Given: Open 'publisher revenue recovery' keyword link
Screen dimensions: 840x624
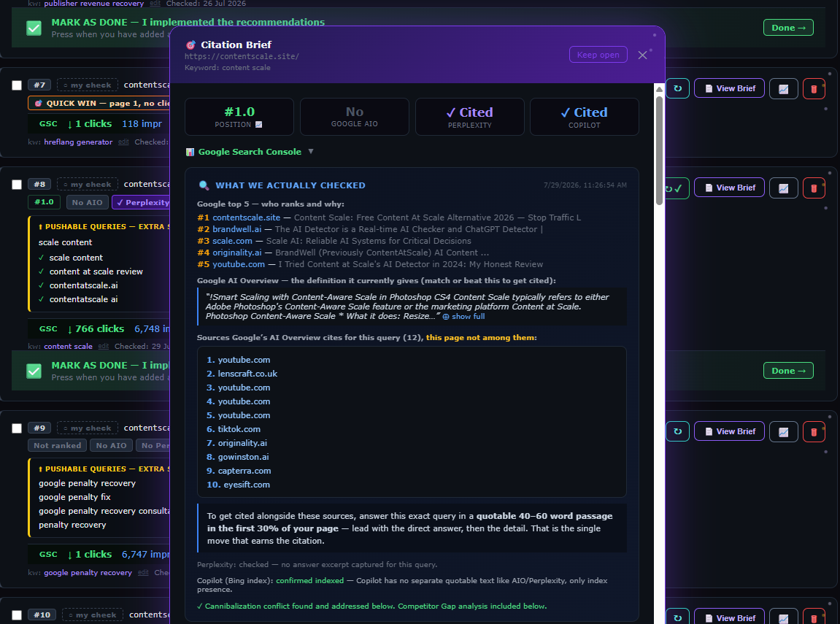Looking at the screenshot, I should (x=93, y=4).
